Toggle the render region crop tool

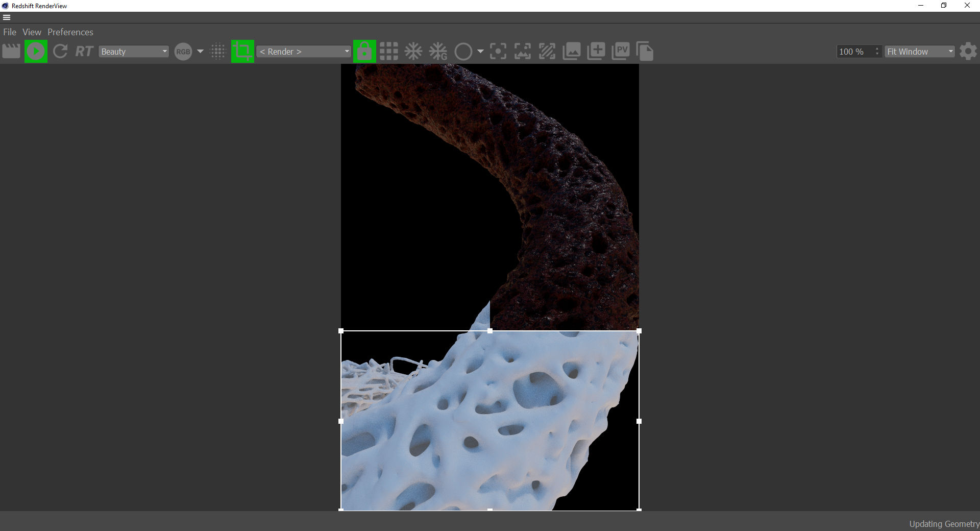pos(242,52)
